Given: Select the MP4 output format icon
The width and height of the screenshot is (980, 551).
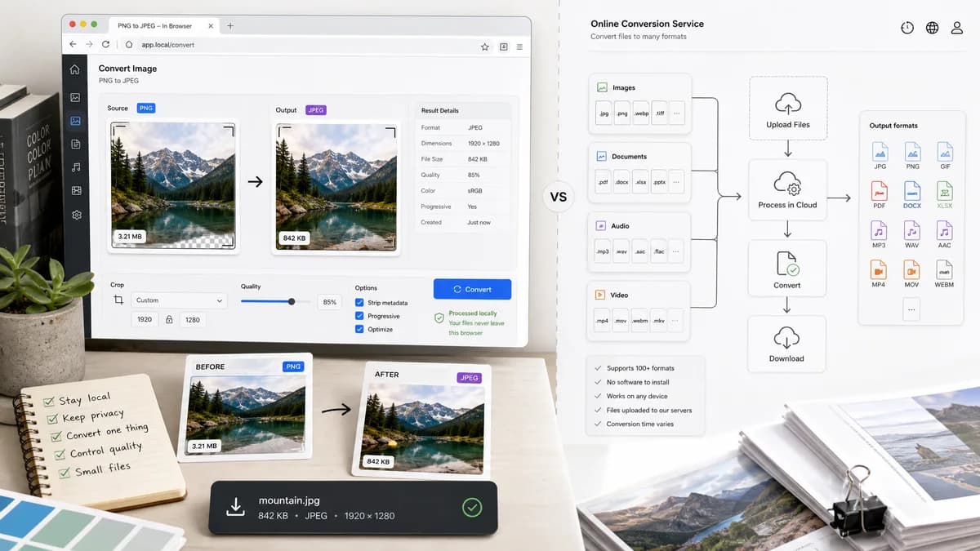Looking at the screenshot, I should click(879, 269).
